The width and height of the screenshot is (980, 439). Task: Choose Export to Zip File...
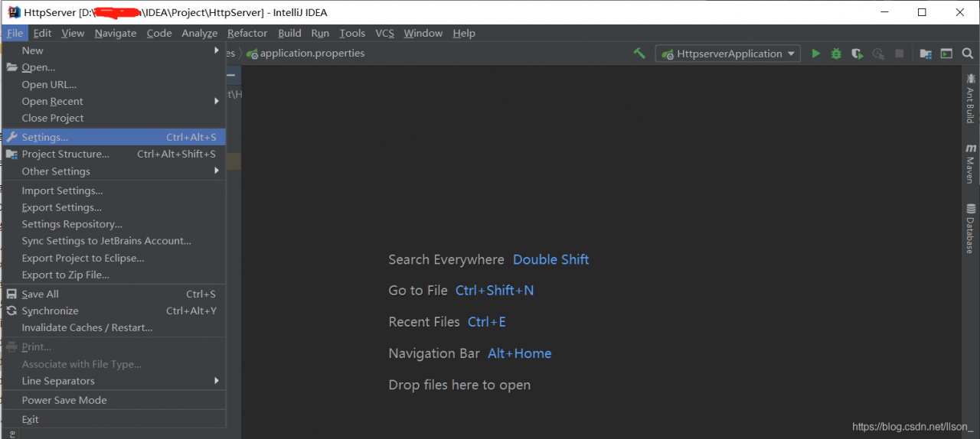[113, 275]
